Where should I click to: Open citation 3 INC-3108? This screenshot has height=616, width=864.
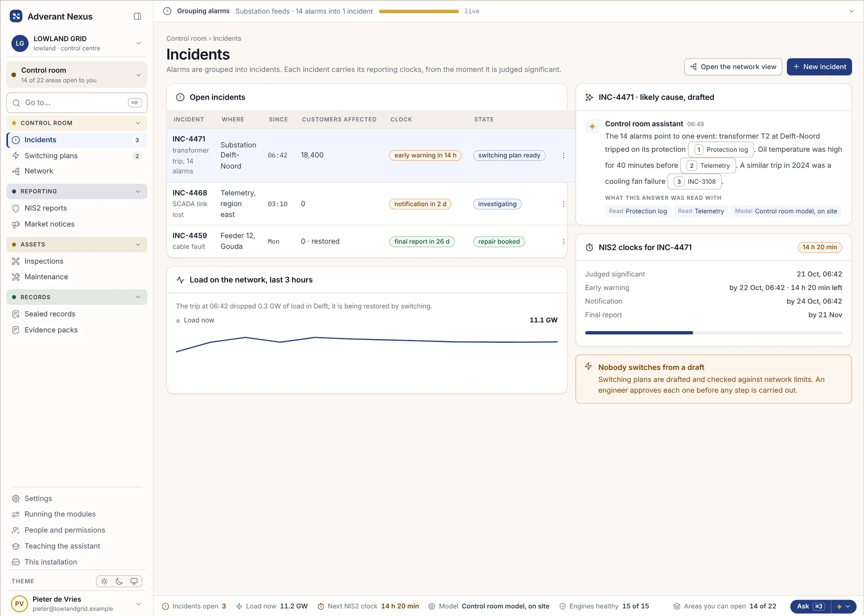[695, 182]
